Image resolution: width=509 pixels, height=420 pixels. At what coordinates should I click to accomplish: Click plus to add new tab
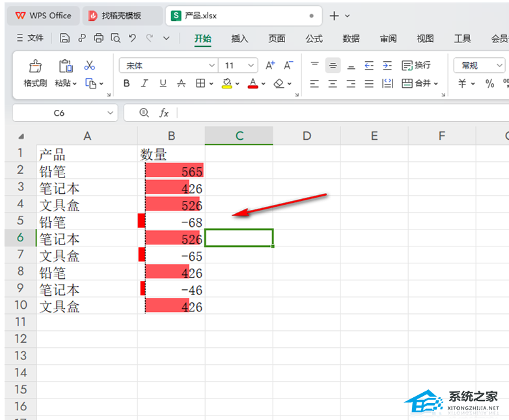[334, 16]
